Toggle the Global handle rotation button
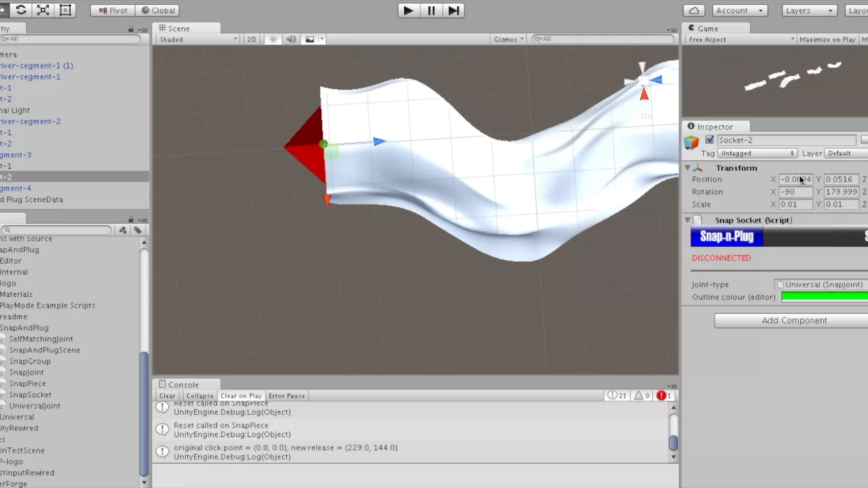 [157, 10]
